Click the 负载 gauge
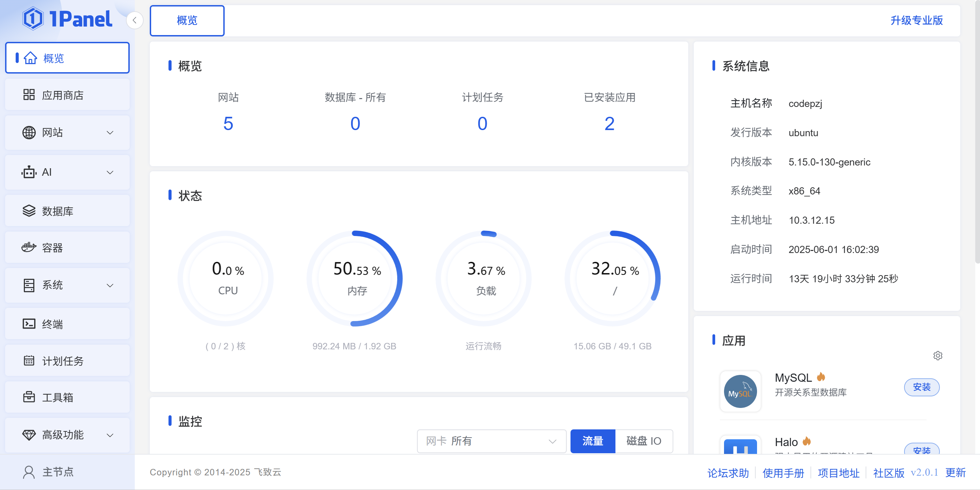The width and height of the screenshot is (980, 490). pos(484,279)
